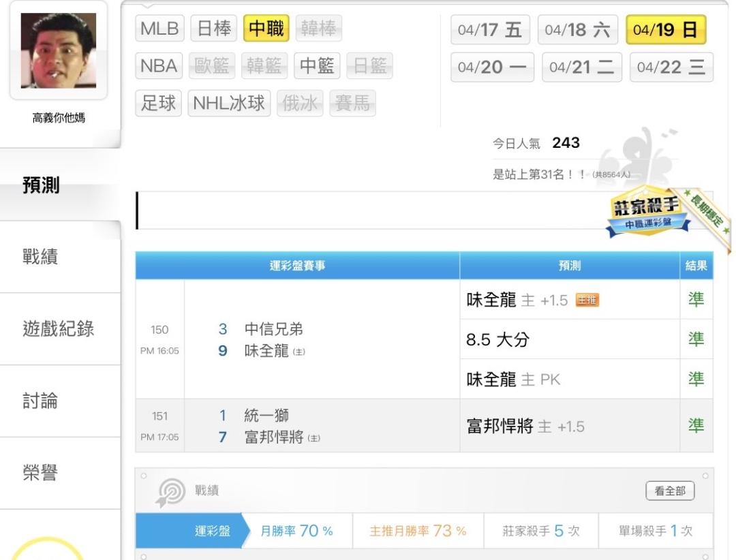Select date 04/18 六
The height and width of the screenshot is (560, 736).
[x=577, y=31]
